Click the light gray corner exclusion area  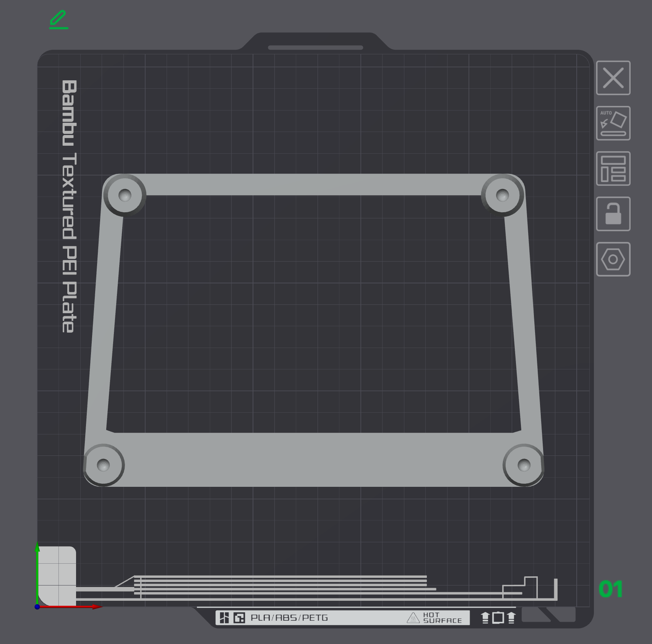[57, 576]
